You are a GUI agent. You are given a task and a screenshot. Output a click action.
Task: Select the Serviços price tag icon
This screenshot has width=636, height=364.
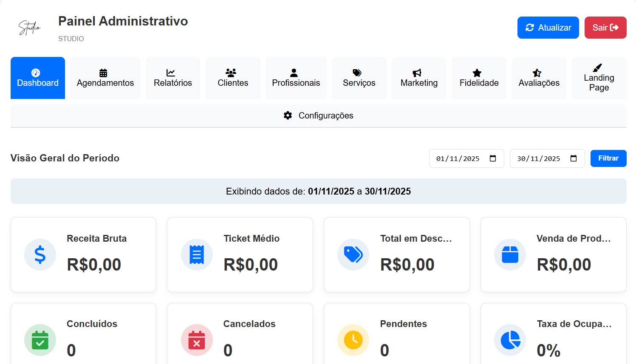click(358, 72)
